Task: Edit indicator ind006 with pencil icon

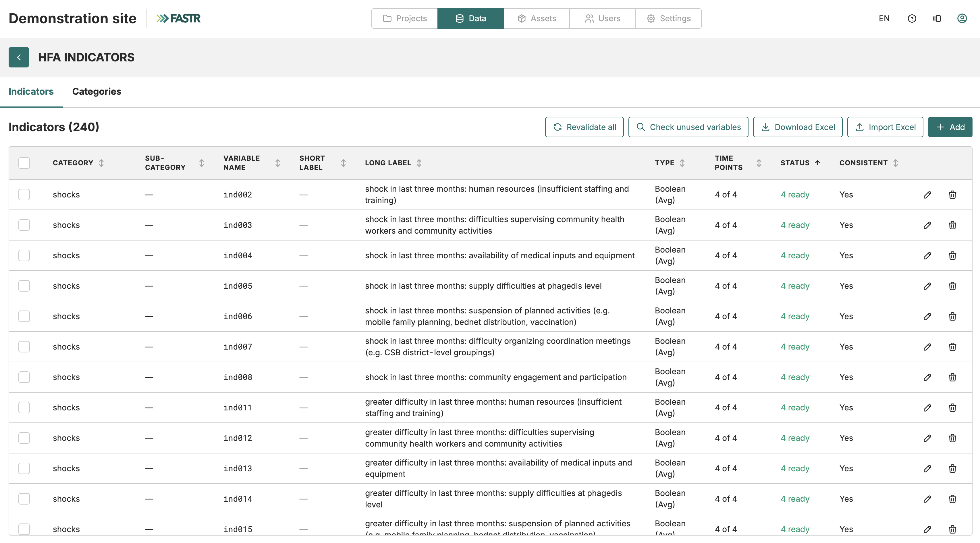Action: (927, 316)
